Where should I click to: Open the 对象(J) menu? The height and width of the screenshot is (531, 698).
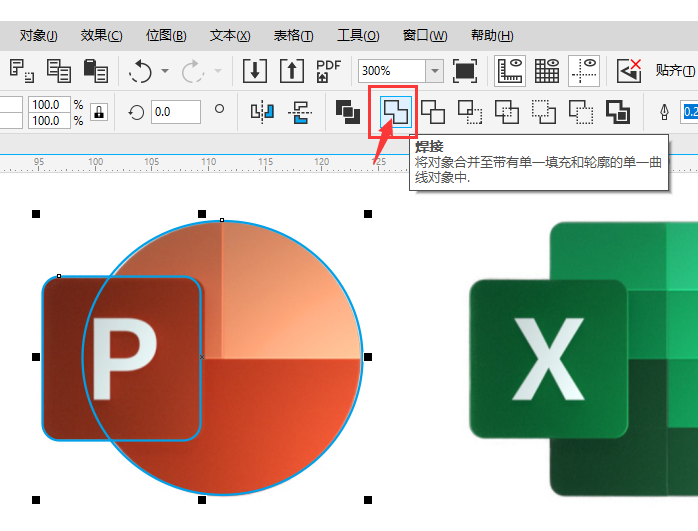click(x=38, y=36)
